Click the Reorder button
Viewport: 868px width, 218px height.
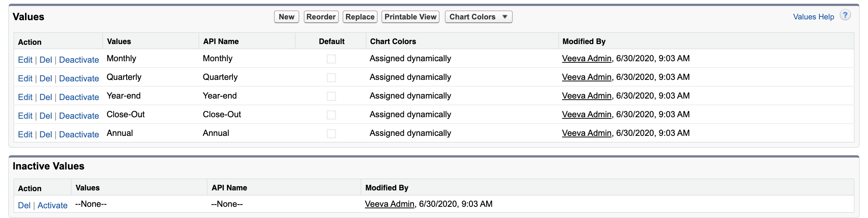[x=321, y=17]
